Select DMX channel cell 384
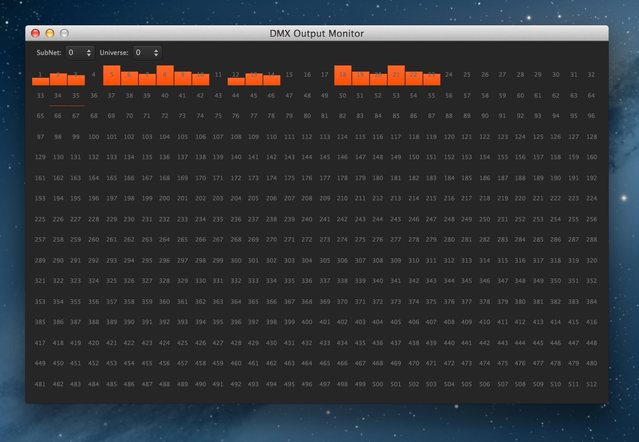The width and height of the screenshot is (639, 442). coord(591,302)
